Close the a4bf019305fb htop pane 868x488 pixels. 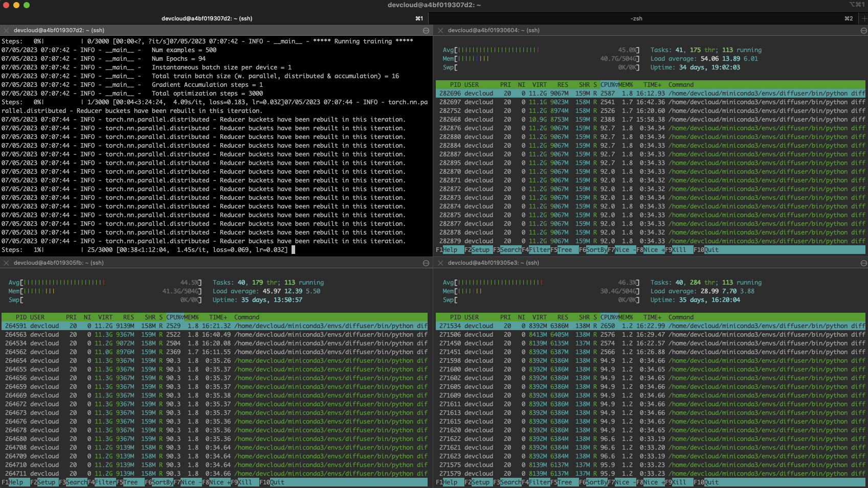[6, 263]
